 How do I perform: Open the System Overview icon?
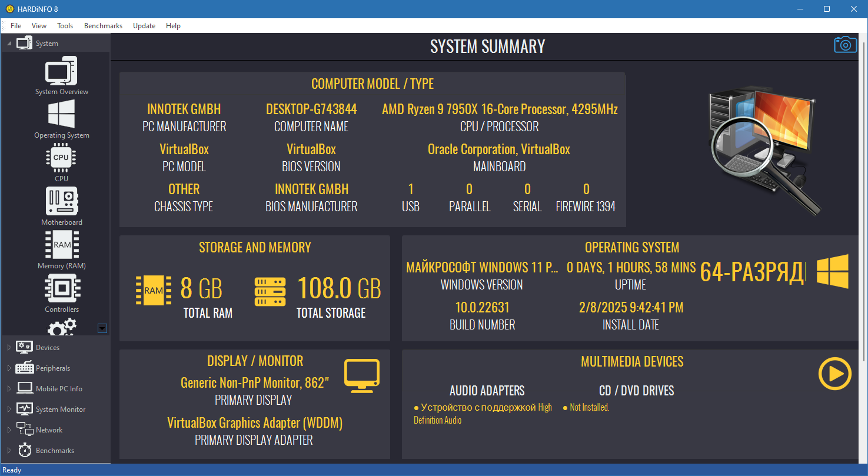(61, 71)
